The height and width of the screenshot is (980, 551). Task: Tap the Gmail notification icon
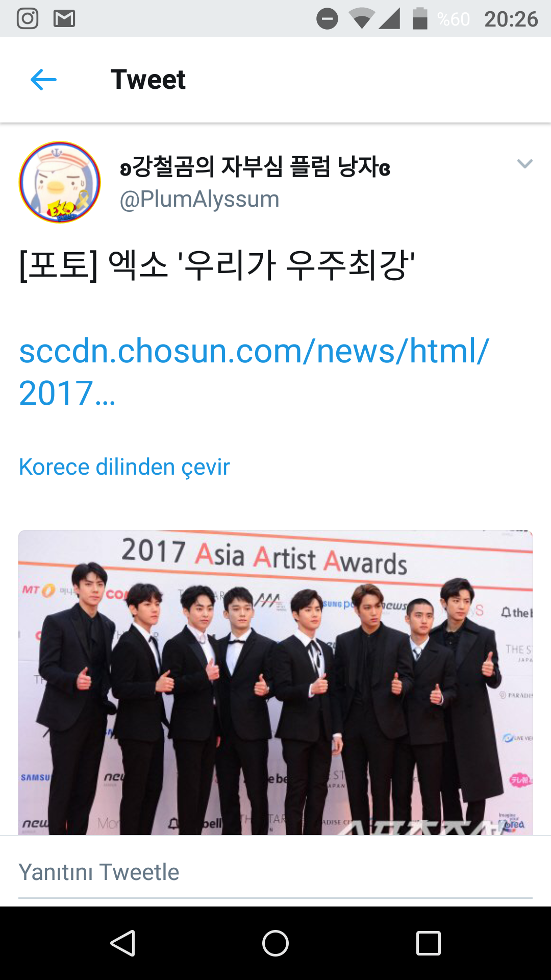[64, 19]
